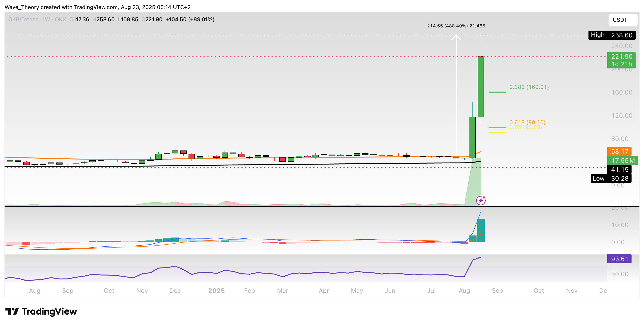Screen dimensions: 644x325
Task: Click the green 221.90 current price tag
Action: point(621,60)
